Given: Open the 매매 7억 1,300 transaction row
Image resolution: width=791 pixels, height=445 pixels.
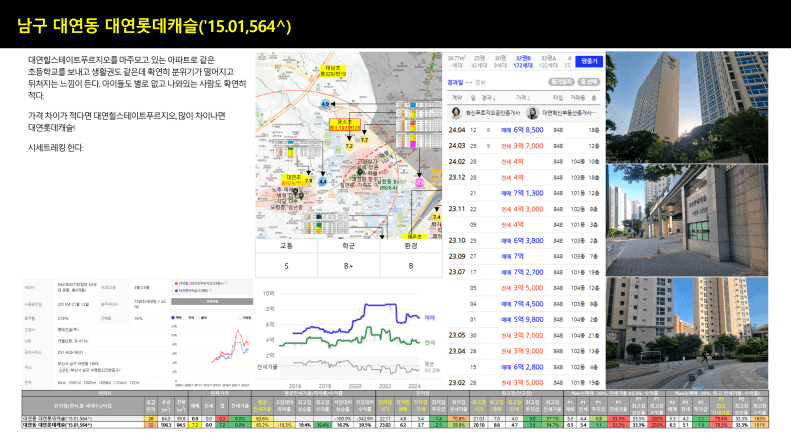Looking at the screenshot, I should click(x=524, y=193).
